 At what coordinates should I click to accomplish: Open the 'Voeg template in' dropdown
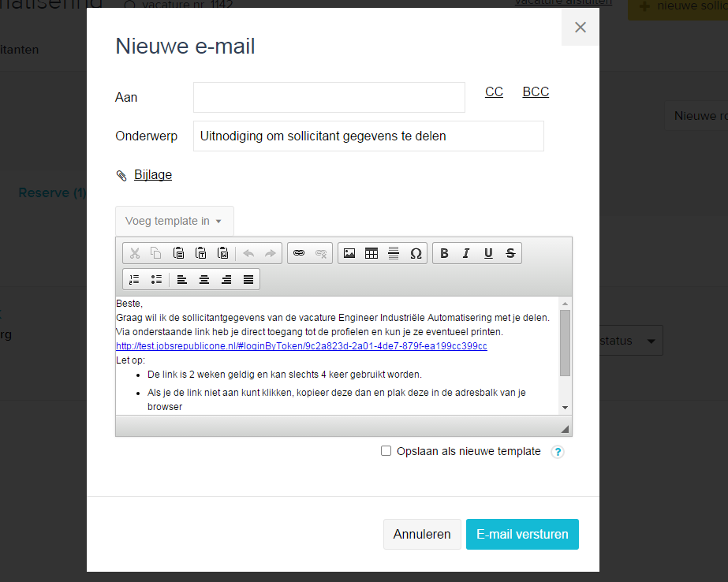174,221
